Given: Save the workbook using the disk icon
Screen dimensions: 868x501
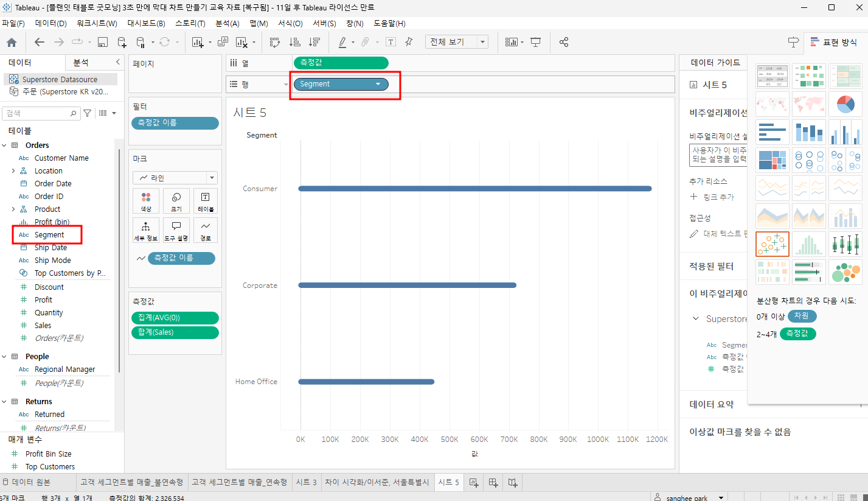Looking at the screenshot, I should click(x=103, y=42).
